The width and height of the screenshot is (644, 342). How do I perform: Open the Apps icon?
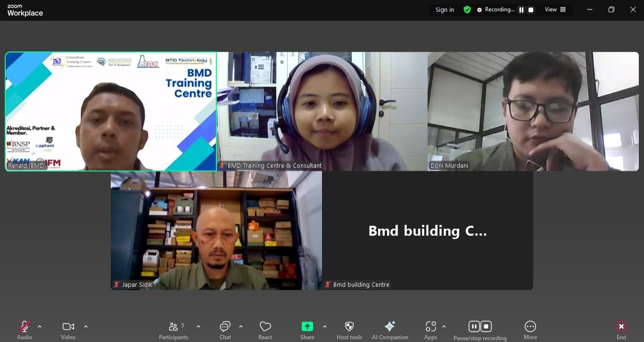click(430, 326)
